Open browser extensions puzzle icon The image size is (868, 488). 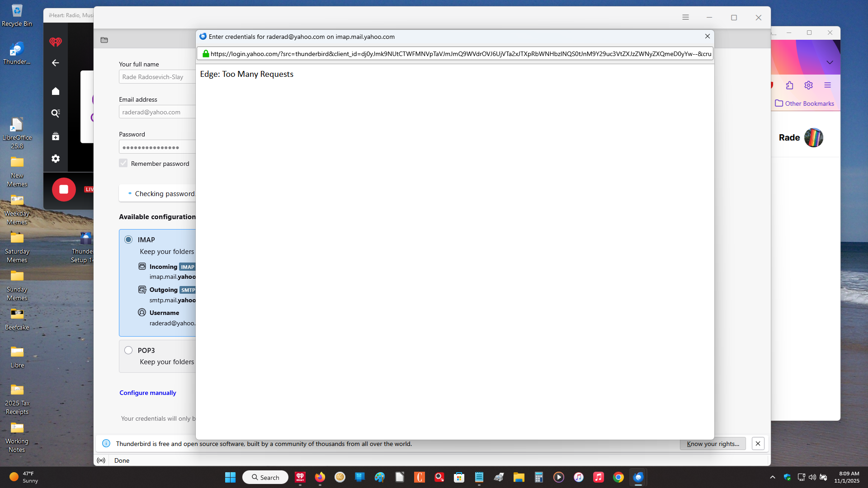[789, 85]
